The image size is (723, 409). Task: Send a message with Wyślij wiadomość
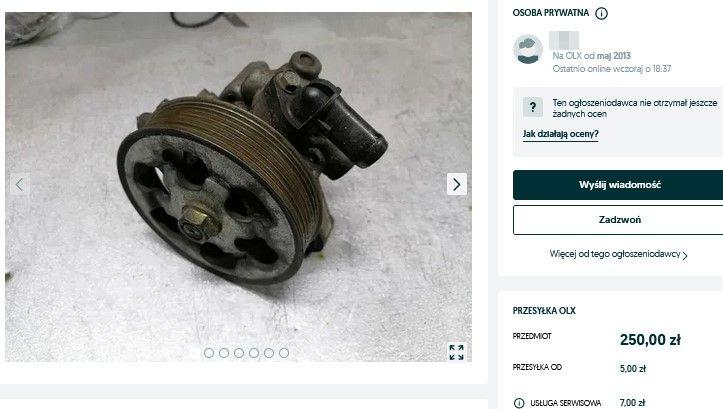click(x=618, y=185)
